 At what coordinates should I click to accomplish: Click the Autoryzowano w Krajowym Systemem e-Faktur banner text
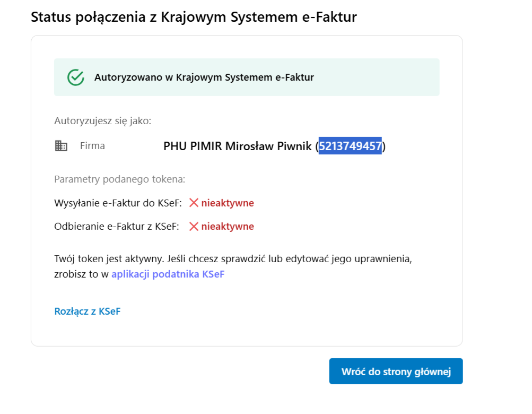pyautogui.click(x=204, y=77)
